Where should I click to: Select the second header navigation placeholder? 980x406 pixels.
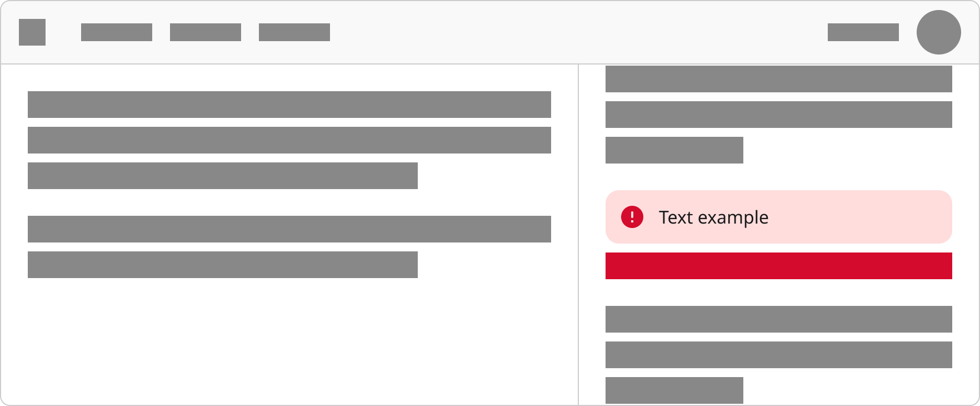206,32
